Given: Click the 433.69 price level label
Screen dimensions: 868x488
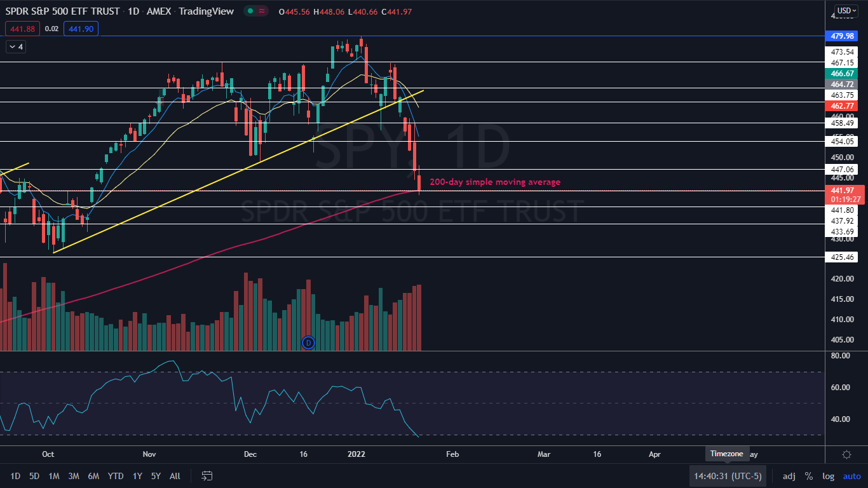Looking at the screenshot, I should pyautogui.click(x=843, y=232).
